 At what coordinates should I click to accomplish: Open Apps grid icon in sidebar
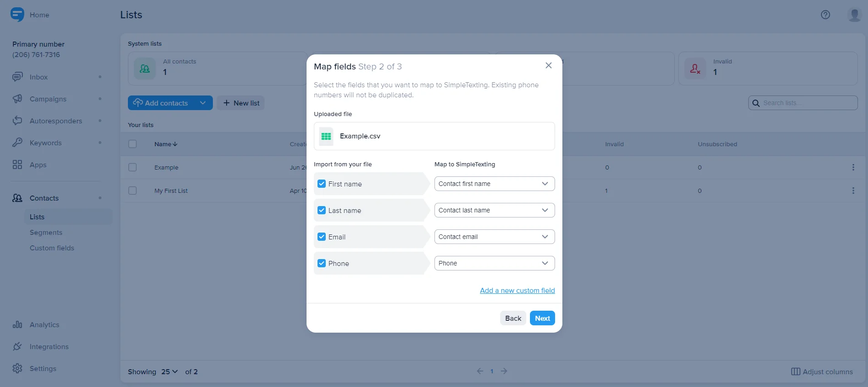click(x=17, y=164)
